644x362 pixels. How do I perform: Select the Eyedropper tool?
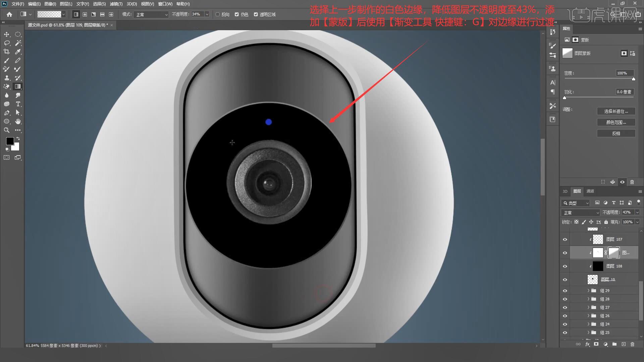coord(18,52)
